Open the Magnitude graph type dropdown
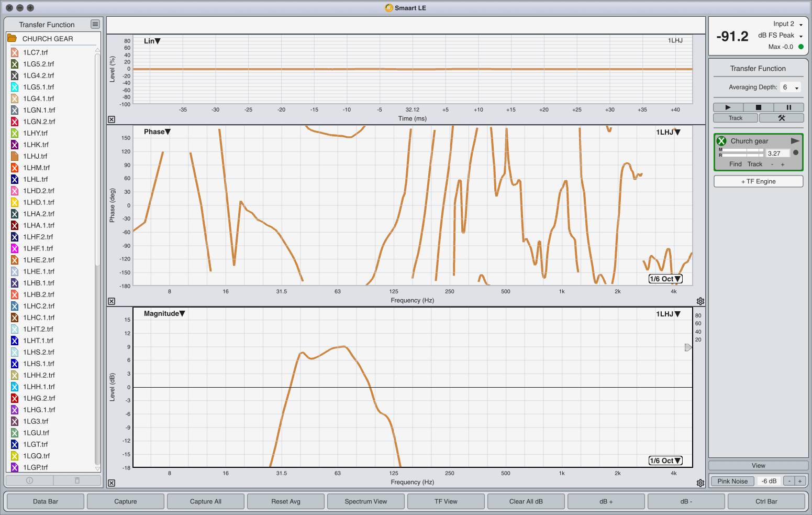Viewport: 812px width, 515px height. click(164, 314)
